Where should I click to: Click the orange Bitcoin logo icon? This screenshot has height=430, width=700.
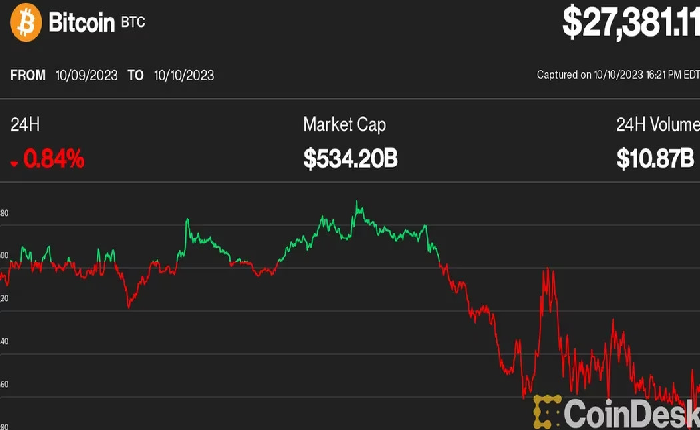coord(26,22)
